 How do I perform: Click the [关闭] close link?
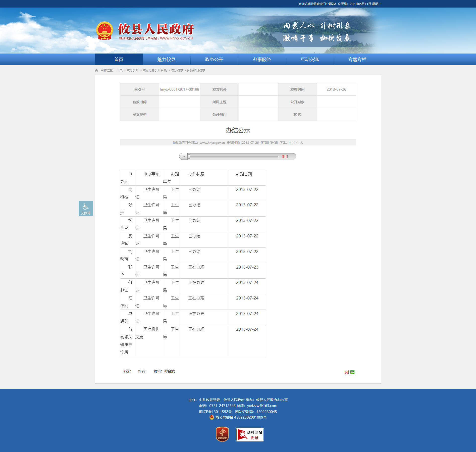274,142
